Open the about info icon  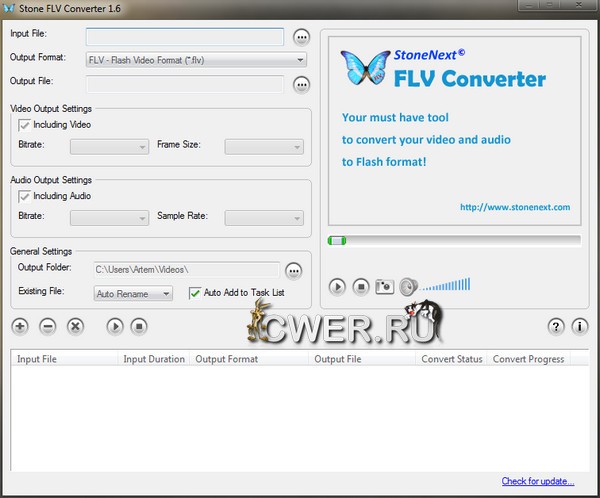(580, 326)
